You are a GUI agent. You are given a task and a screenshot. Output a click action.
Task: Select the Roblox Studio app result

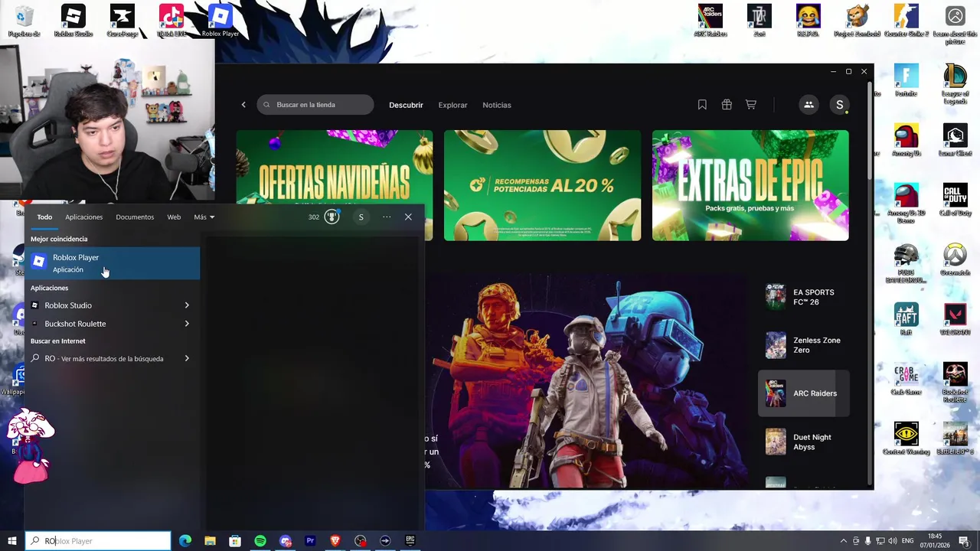(x=103, y=305)
